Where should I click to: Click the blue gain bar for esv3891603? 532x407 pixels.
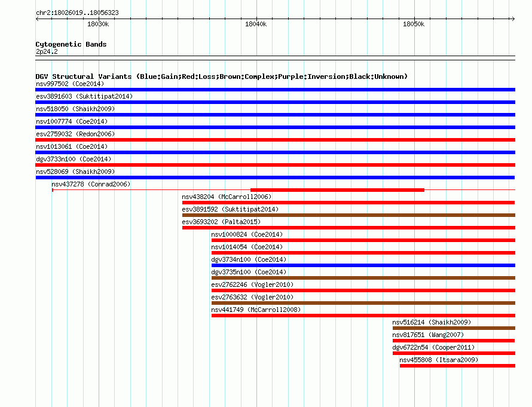tap(275, 102)
